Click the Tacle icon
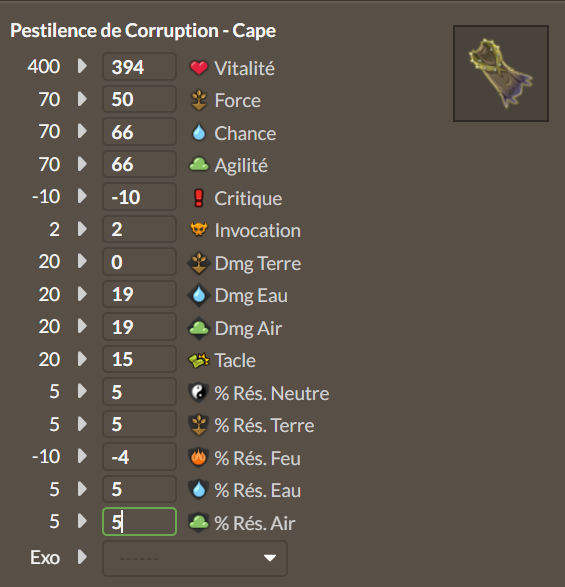This screenshot has height=587, width=565. coord(199,361)
